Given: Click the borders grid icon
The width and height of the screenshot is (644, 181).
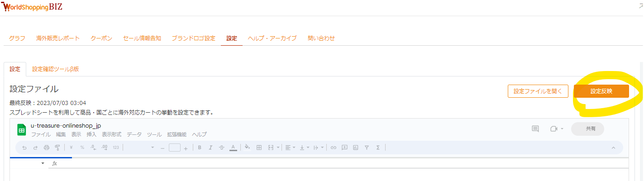Looking at the screenshot, I should 259,148.
